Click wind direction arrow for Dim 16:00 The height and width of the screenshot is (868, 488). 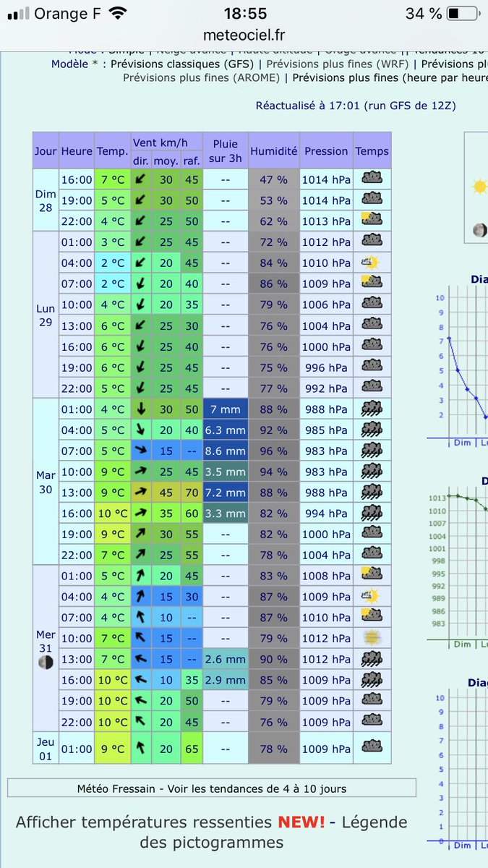click(x=141, y=179)
